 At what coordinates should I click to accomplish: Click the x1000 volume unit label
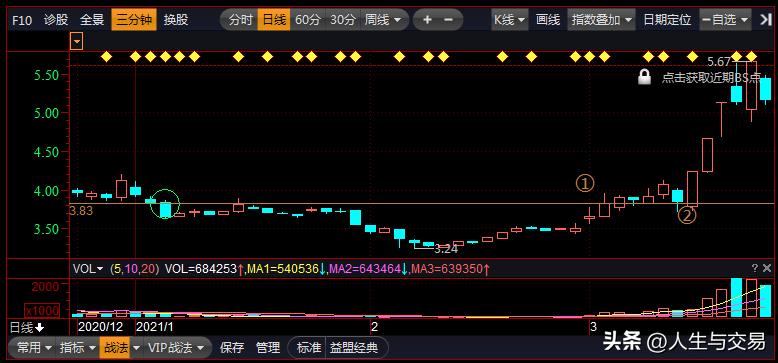point(42,311)
